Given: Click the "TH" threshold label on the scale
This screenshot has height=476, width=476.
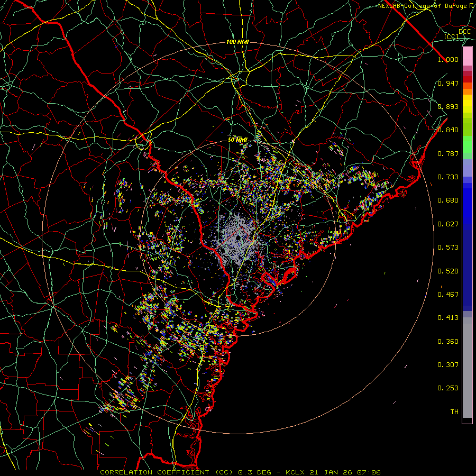Looking at the screenshot, I should click(x=454, y=412).
